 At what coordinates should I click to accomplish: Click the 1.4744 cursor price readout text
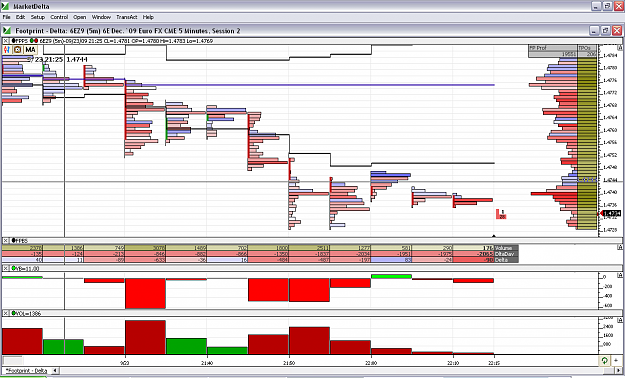(77, 59)
